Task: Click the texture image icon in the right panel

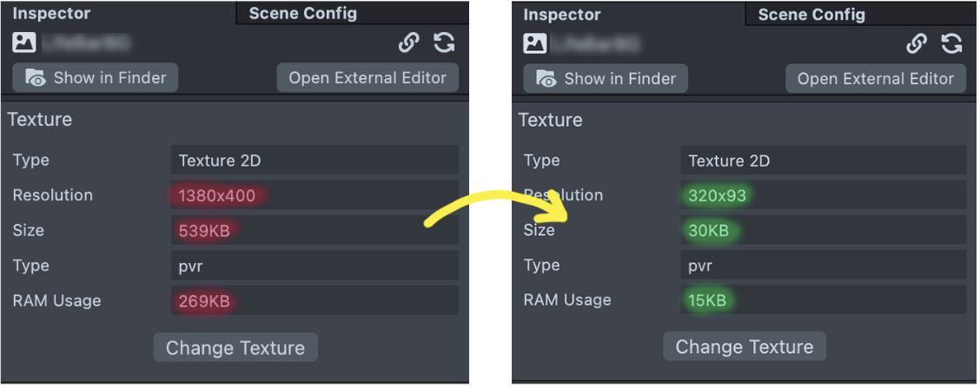Action: (535, 43)
